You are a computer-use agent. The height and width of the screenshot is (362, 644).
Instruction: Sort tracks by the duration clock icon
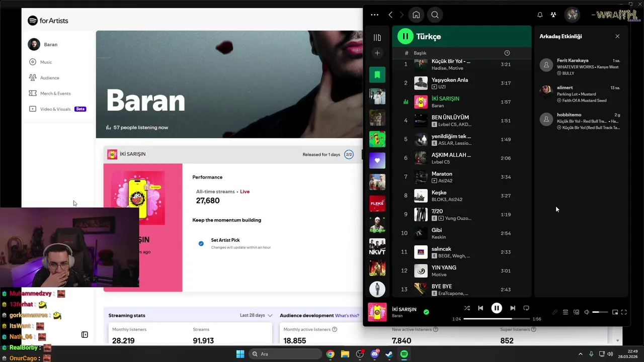pos(507,53)
